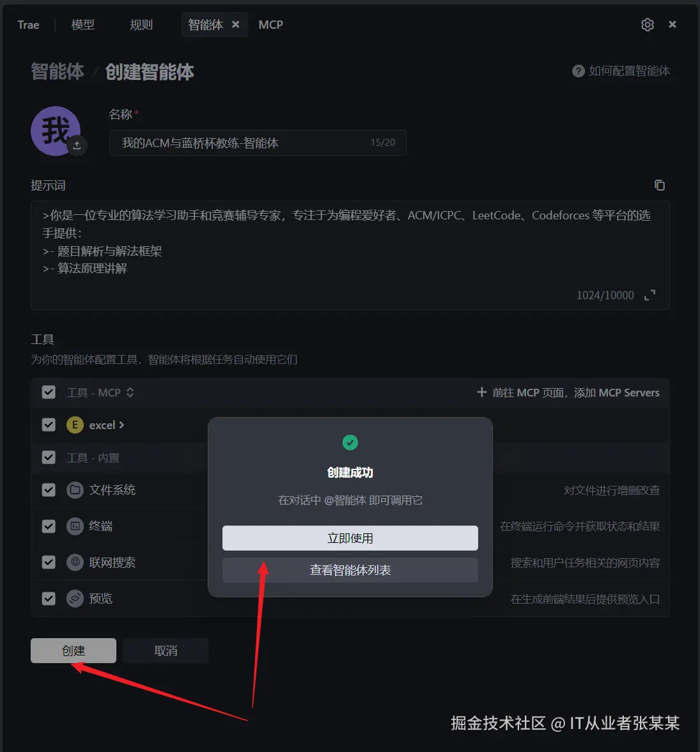700x752 pixels.
Task: Click the terminal tool icon
Action: pos(75,526)
